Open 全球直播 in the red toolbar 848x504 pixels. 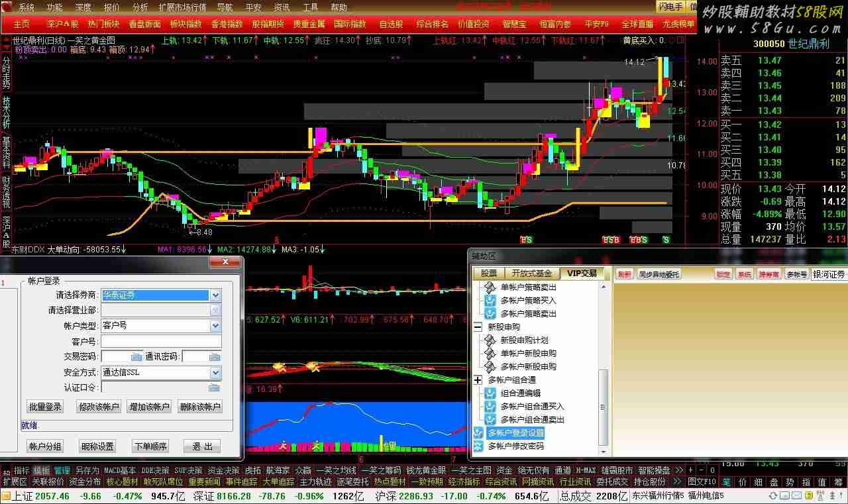tap(637, 24)
